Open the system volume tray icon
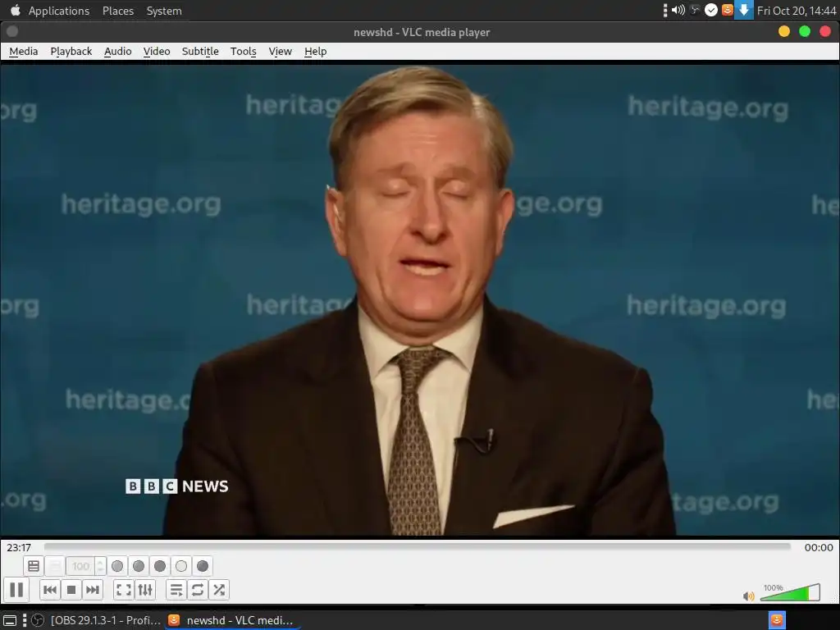The height and width of the screenshot is (630, 840). 678,10
